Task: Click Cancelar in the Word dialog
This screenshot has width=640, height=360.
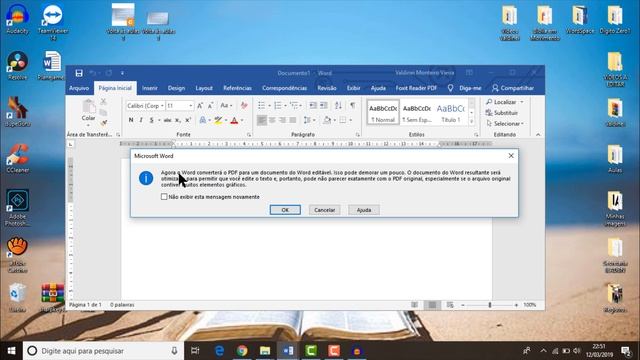Action: tap(324, 210)
